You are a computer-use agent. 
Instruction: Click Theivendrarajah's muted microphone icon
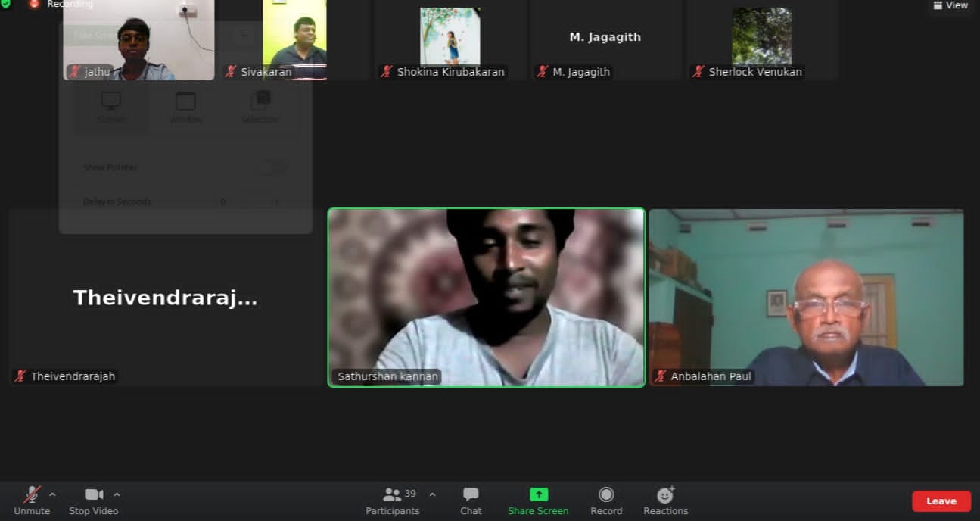coord(20,376)
